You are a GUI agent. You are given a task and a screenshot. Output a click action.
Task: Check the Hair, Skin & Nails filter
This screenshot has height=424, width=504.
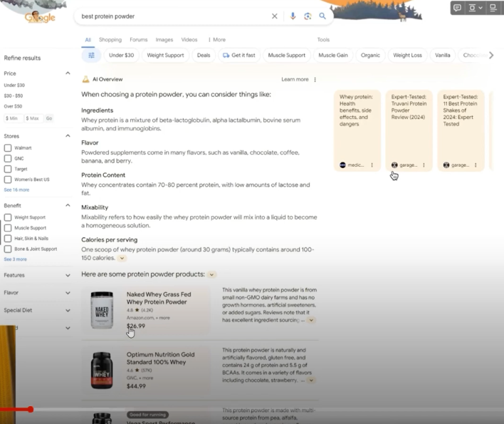pos(8,239)
